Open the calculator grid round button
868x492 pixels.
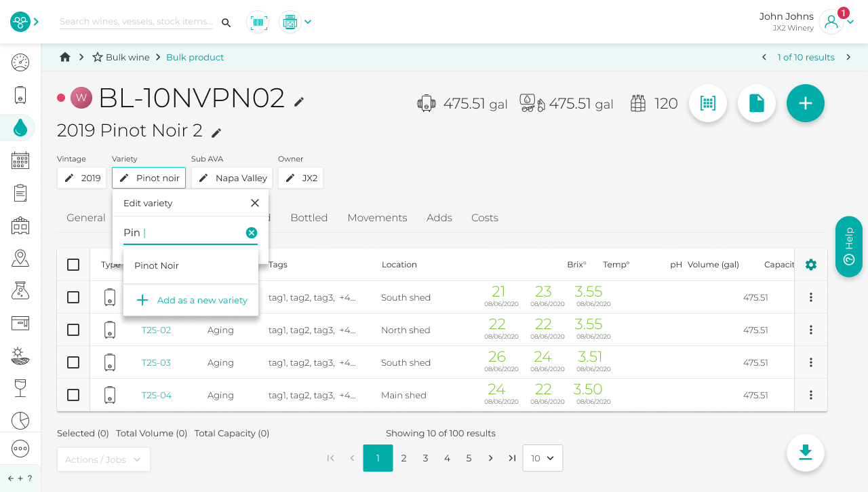click(x=708, y=103)
